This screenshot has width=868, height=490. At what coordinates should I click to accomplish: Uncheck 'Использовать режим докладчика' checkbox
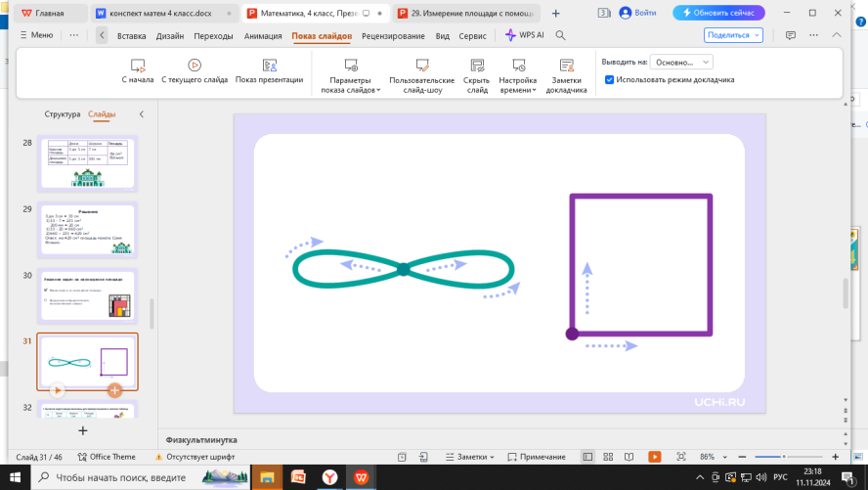pyautogui.click(x=610, y=79)
